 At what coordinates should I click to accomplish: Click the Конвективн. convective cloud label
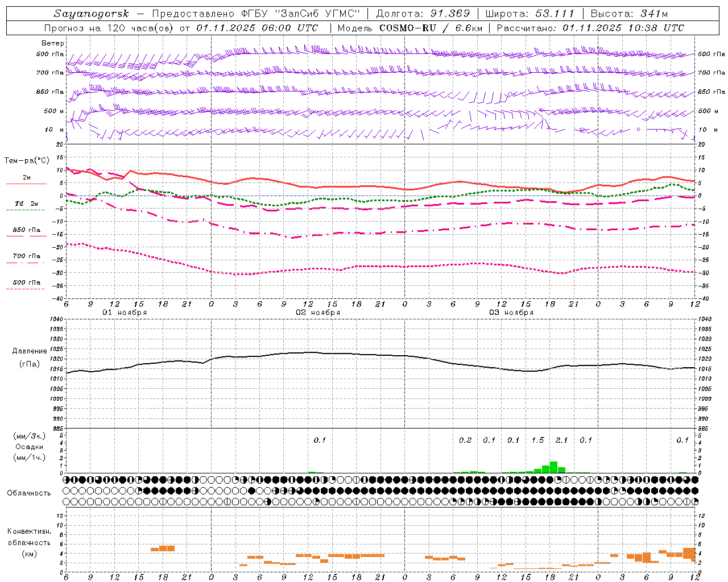coord(29,531)
